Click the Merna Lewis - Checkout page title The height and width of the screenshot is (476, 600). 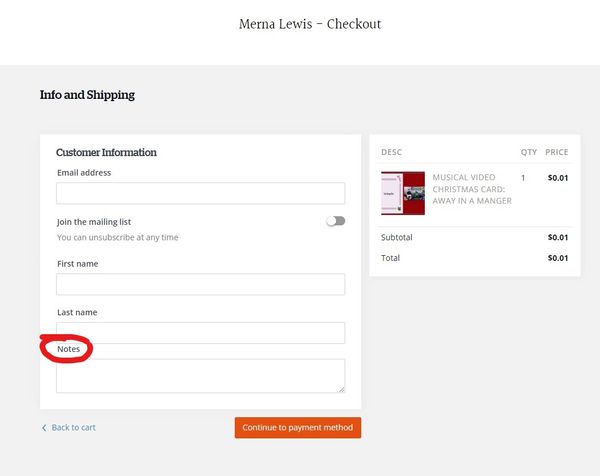coord(310,24)
